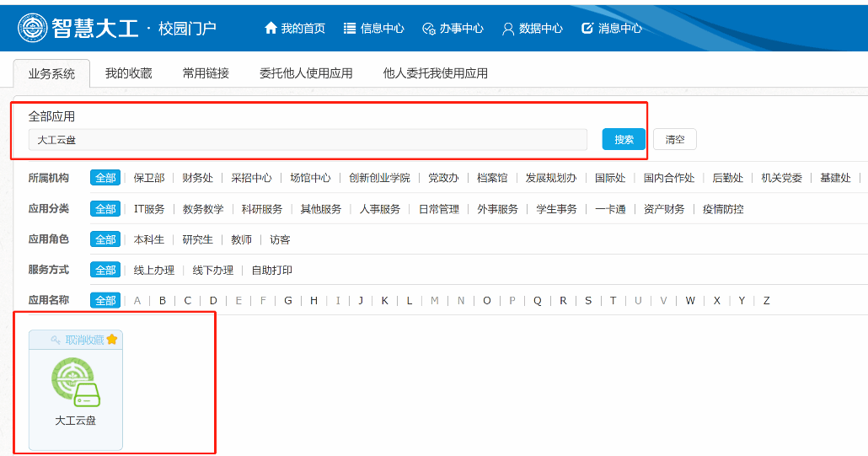Click the gear icon beside 办事中心

[428, 29]
